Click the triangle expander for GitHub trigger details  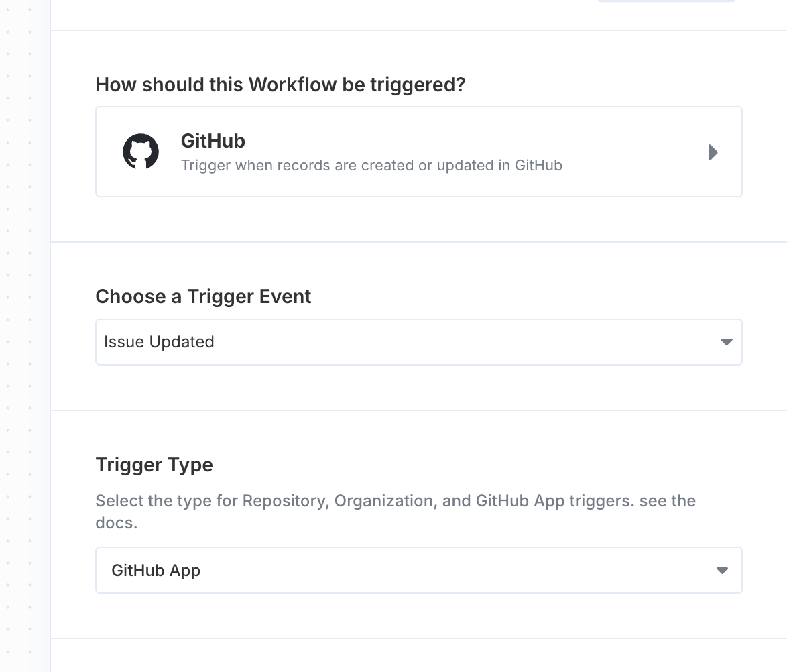713,152
